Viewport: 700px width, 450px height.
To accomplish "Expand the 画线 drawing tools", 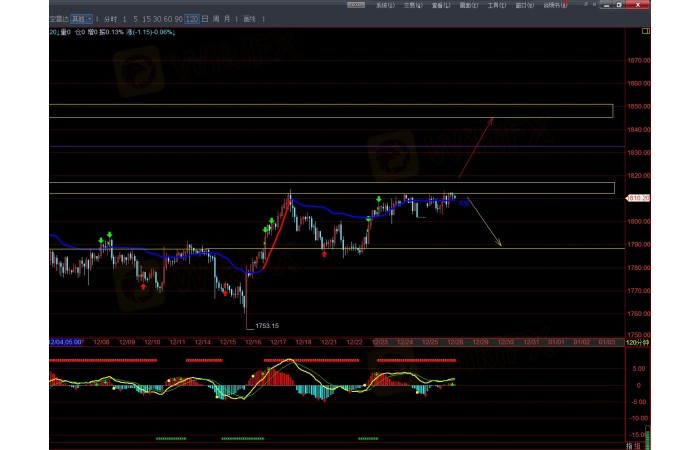I will (250, 19).
